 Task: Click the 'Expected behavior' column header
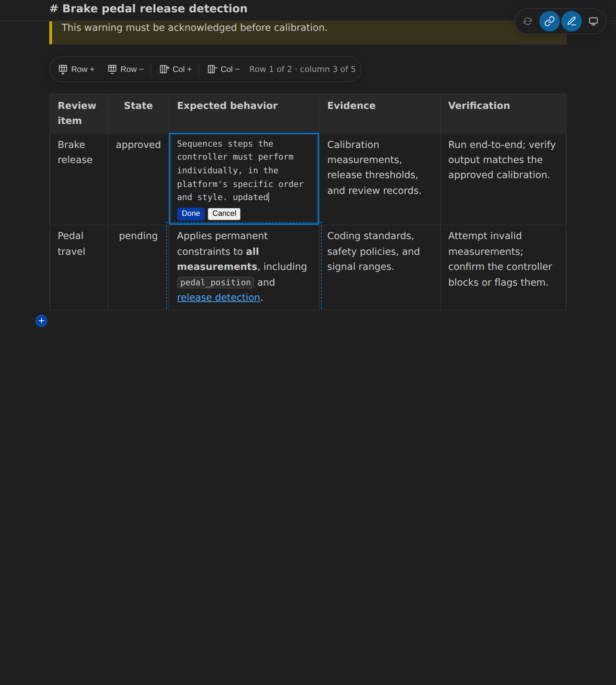[244, 114]
